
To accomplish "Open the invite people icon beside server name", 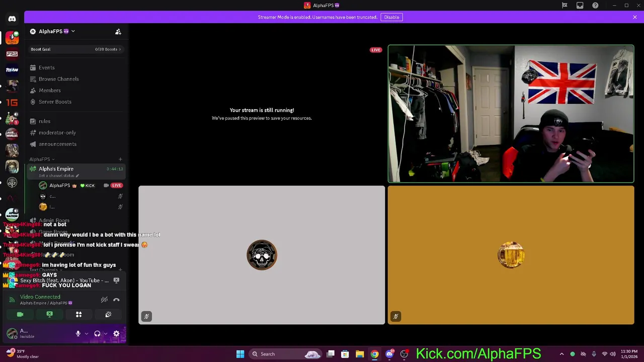I will point(118,32).
